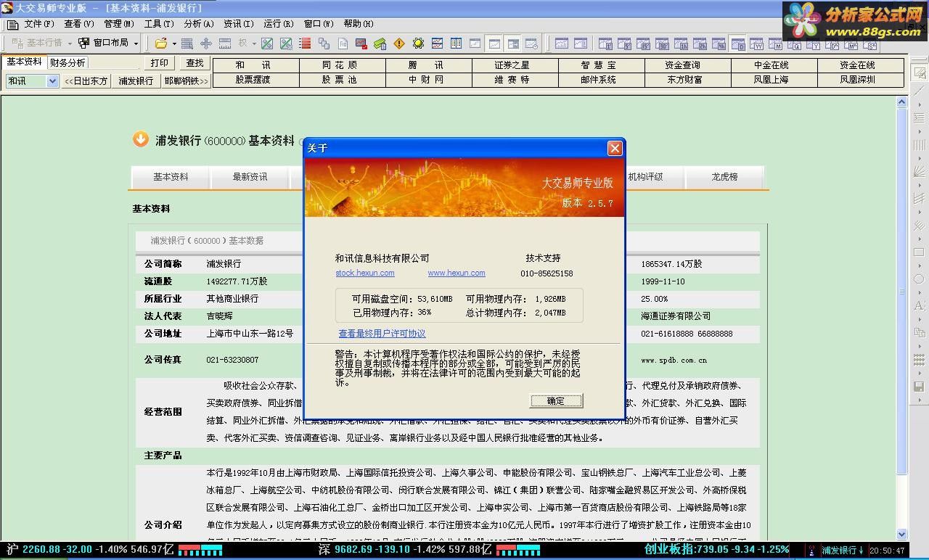Click the green money stack icon
This screenshot has width=929, height=560.
(380, 44)
